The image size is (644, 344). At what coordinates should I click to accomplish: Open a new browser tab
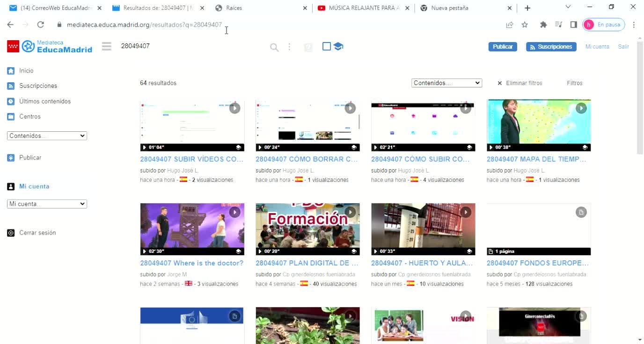pyautogui.click(x=527, y=8)
